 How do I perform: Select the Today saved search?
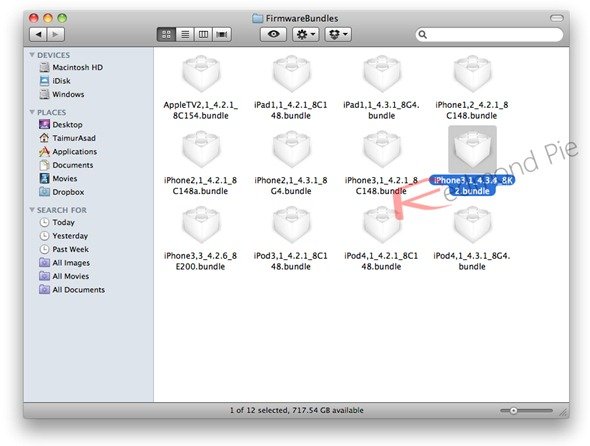pyautogui.click(x=57, y=222)
